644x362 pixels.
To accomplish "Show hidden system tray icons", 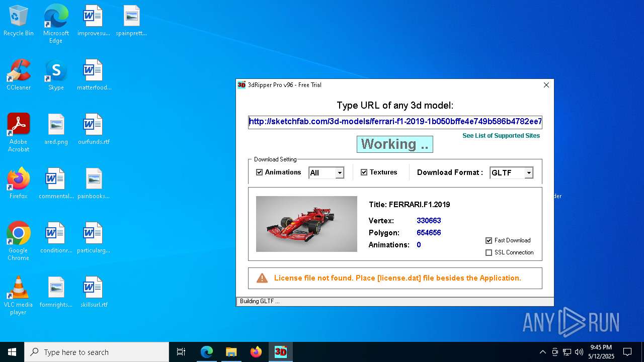I will (542, 352).
